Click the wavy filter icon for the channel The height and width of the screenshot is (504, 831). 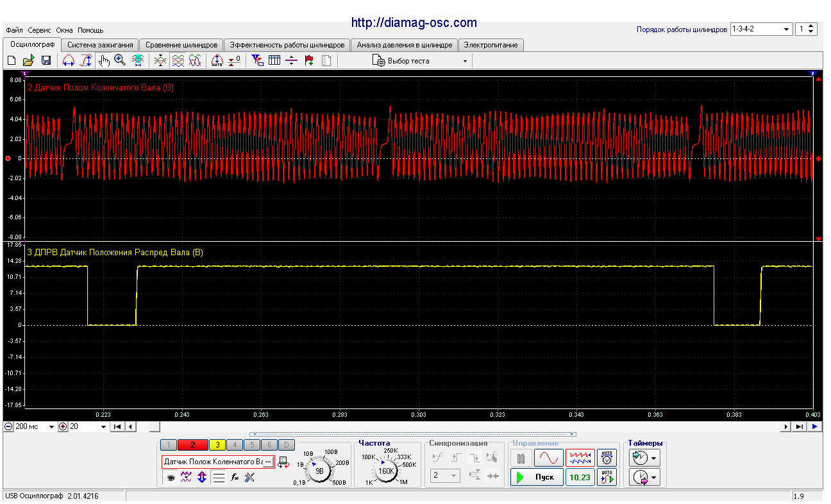coord(187,477)
